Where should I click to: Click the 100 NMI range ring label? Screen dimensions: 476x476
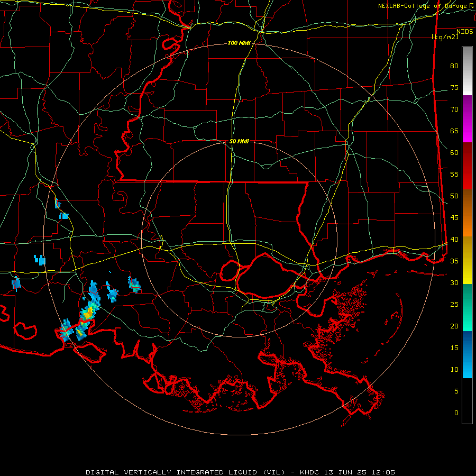pos(239,43)
